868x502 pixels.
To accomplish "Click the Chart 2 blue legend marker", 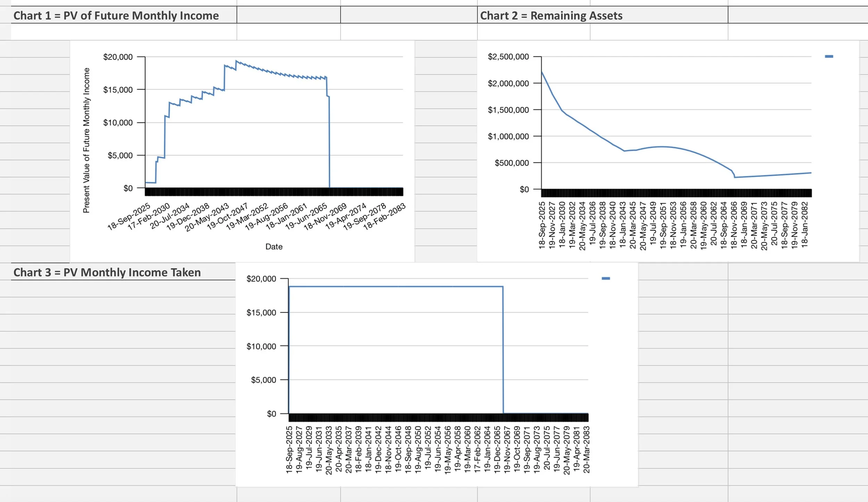I will [x=829, y=57].
